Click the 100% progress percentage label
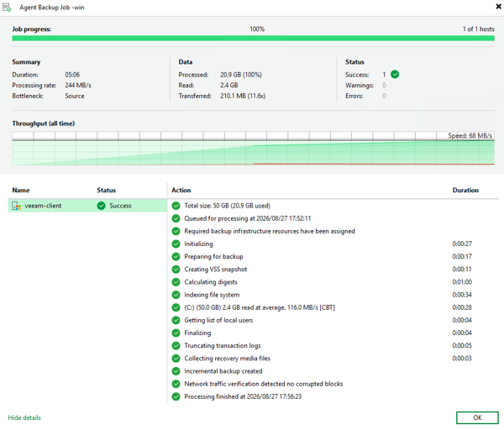This screenshot has width=504, height=430. tap(257, 29)
